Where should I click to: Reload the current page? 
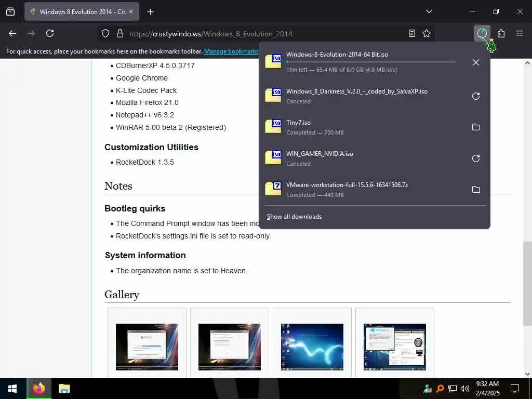(50, 33)
